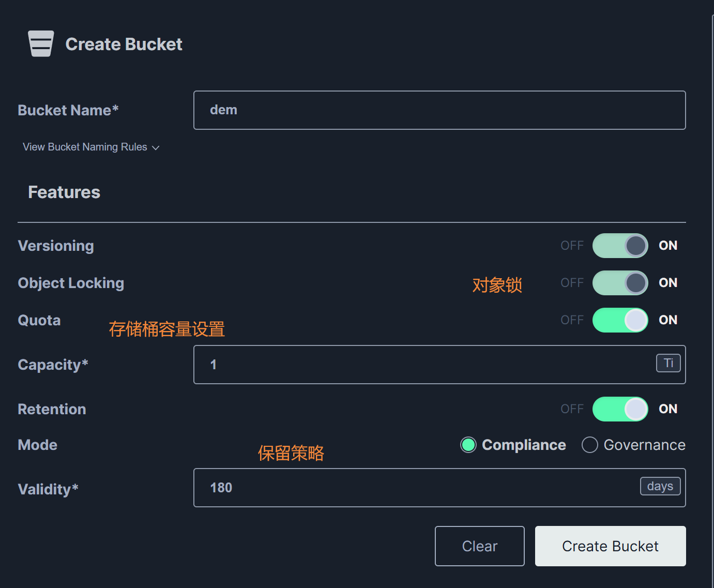Screen dimensions: 714x588
Task: Choose the Governance retention mode
Action: 590,445
